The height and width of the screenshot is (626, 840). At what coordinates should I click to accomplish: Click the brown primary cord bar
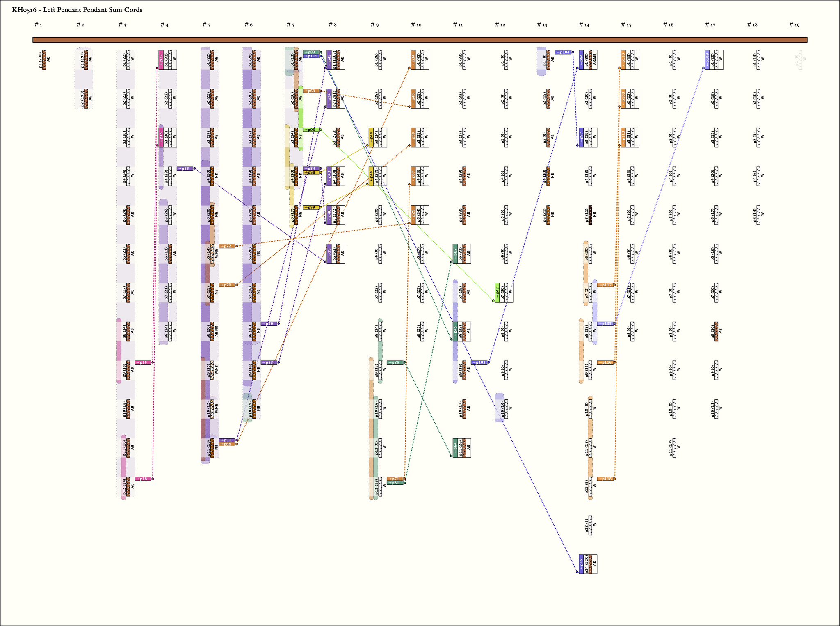tap(420, 40)
